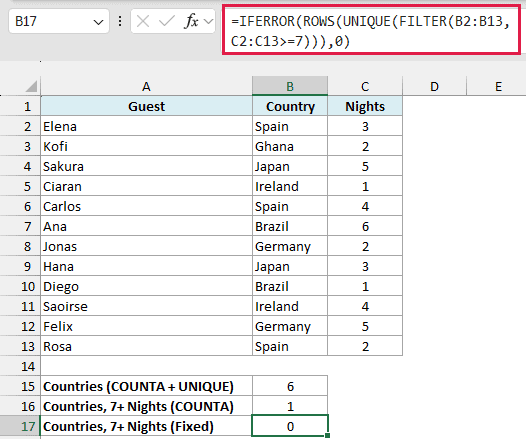Select row 7 header
The width and height of the screenshot is (526, 439).
point(20,226)
